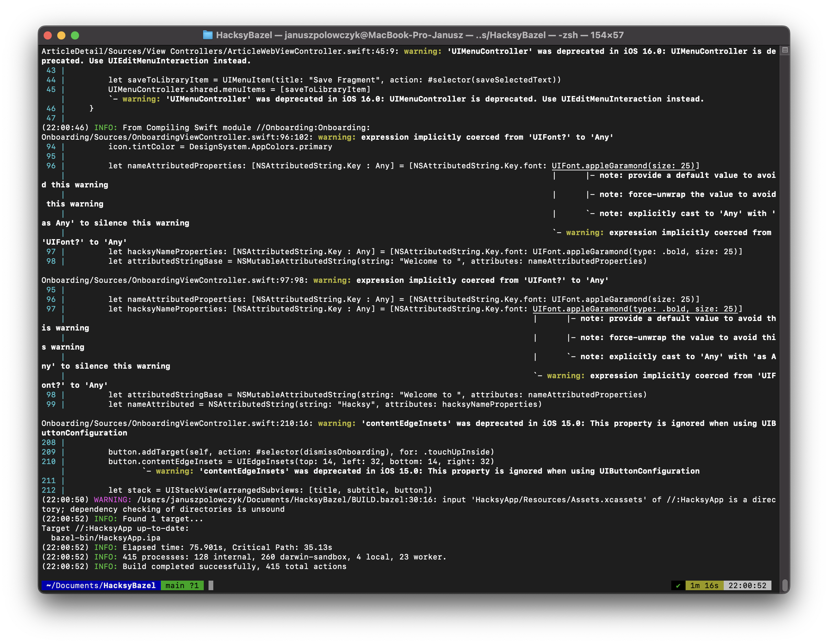The height and width of the screenshot is (644, 828).
Task: Click the small marker icon atop the scrollbar
Action: [x=785, y=50]
